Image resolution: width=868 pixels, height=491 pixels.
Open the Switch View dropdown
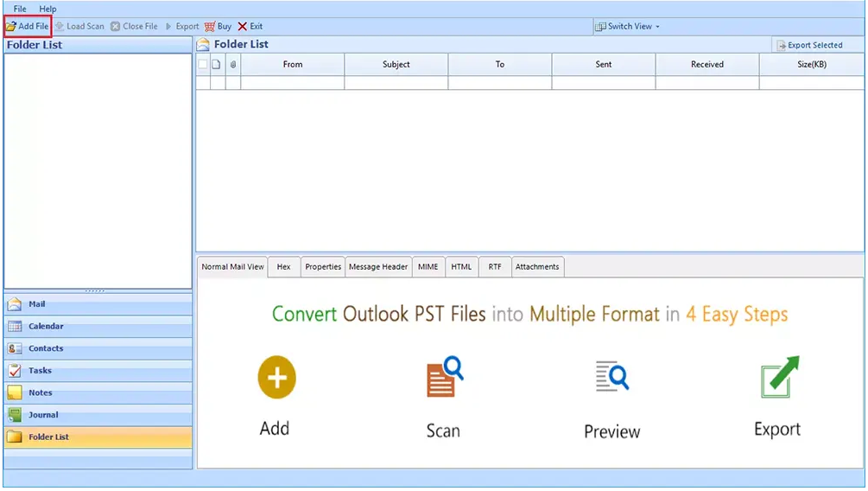[x=628, y=26]
